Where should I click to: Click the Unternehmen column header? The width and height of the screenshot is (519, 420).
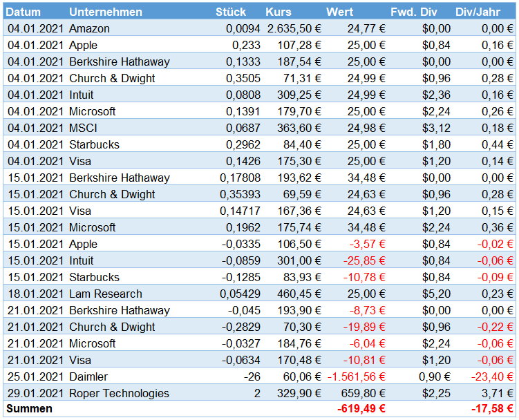coord(106,12)
